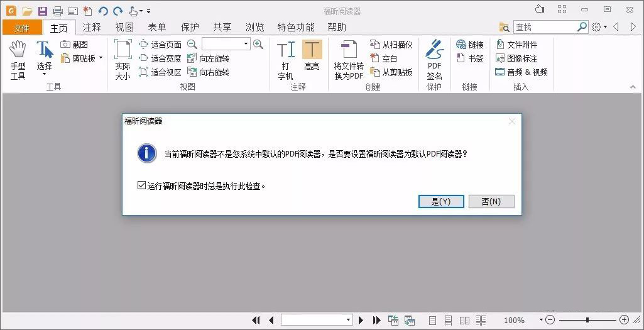Viewport: 644px width, 330px height.
Task: Create PDF from scanner (从扫描仪)
Action: click(391, 45)
